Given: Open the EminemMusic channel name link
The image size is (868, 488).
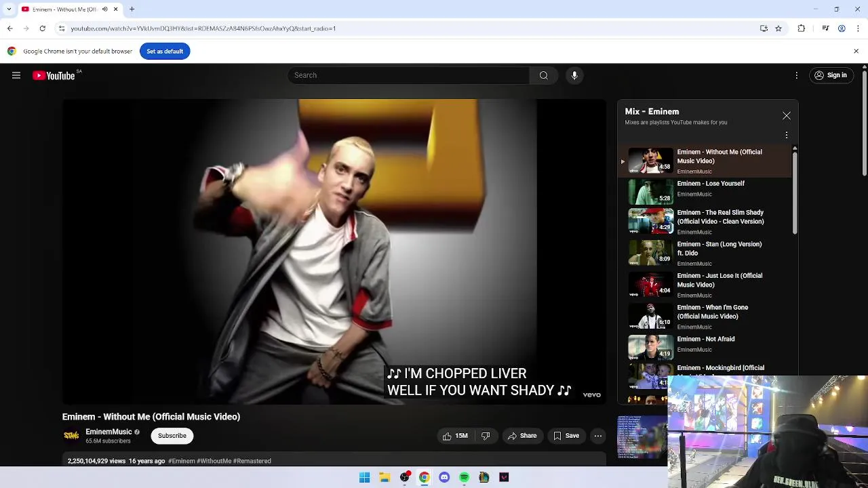Looking at the screenshot, I should (x=108, y=432).
